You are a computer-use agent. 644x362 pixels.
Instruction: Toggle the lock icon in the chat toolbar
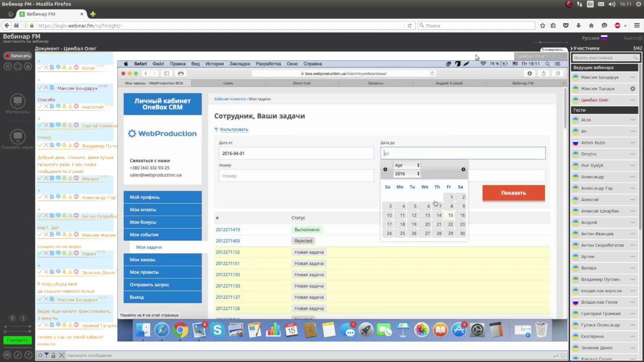point(53,355)
